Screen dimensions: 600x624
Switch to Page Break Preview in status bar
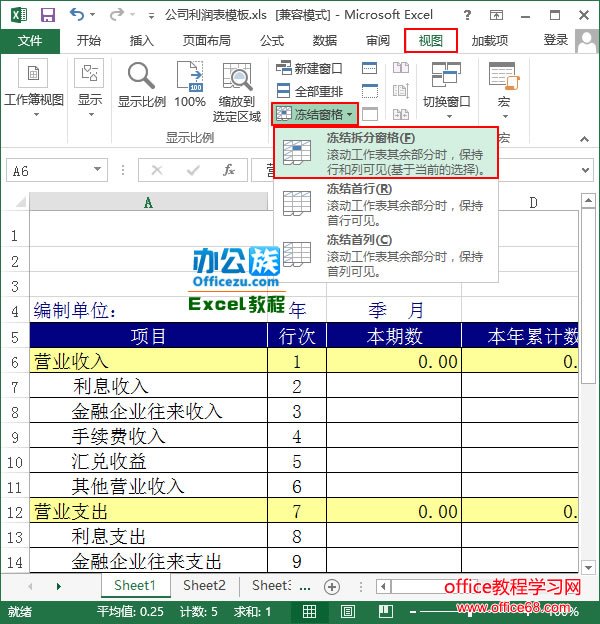(x=386, y=611)
